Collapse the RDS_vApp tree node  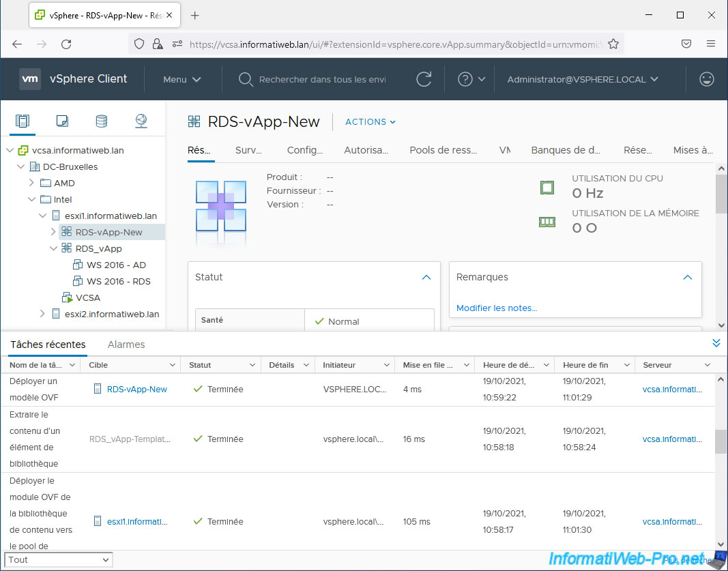[54, 248]
